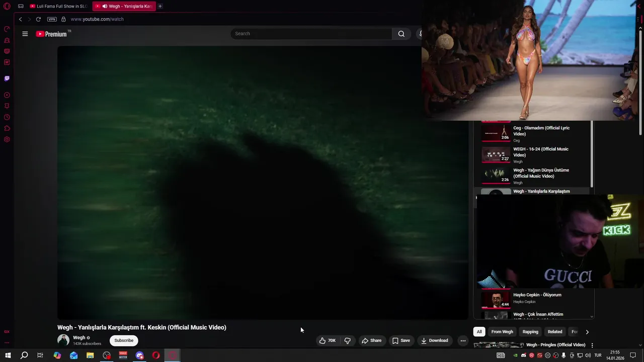Click the address bar URL
The image size is (644, 362).
97,19
